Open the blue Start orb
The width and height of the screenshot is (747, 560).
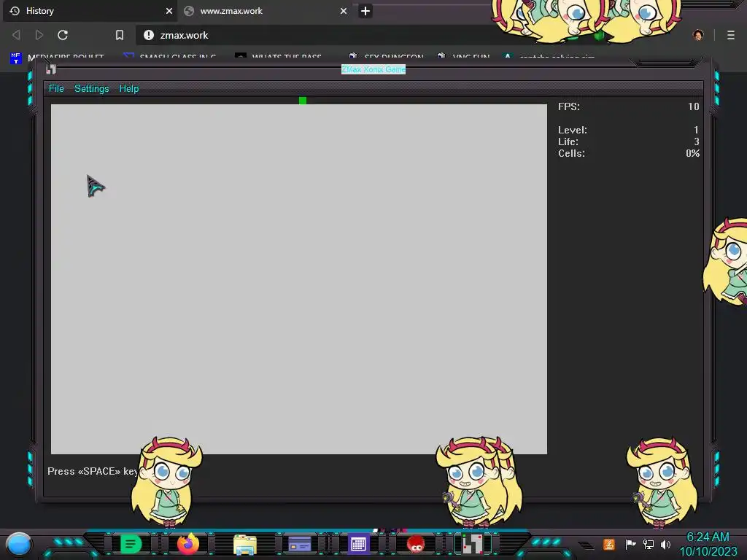tap(19, 544)
